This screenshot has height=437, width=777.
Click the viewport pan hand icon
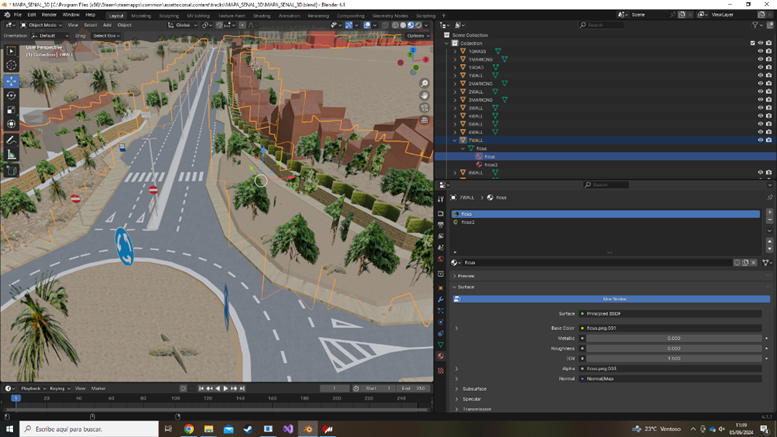(x=424, y=95)
